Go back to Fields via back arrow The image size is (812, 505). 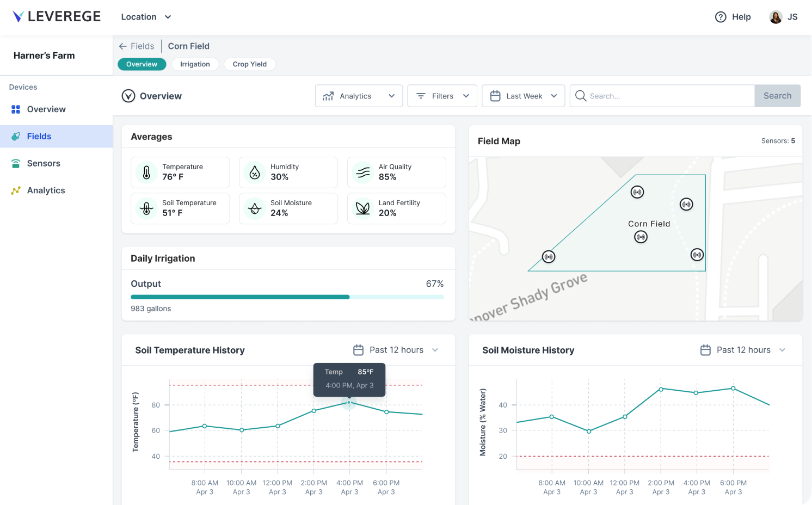123,46
